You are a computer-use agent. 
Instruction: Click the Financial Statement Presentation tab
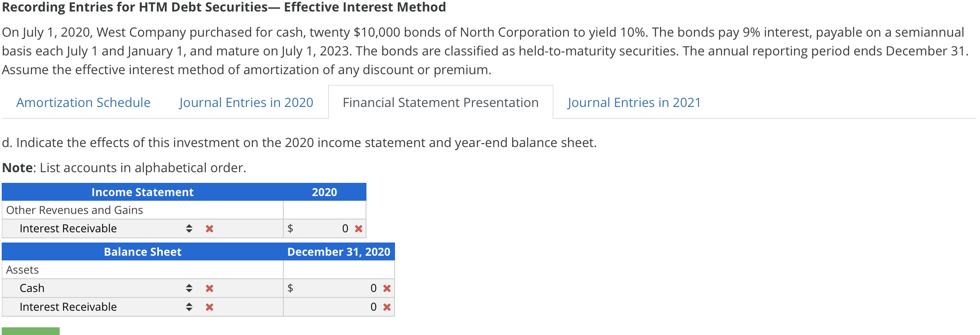[440, 102]
